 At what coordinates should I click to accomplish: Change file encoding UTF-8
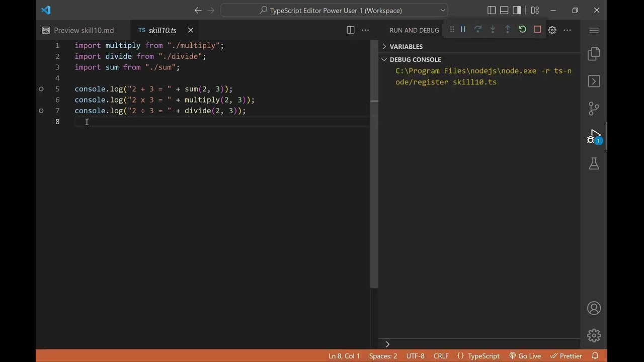tap(415, 356)
